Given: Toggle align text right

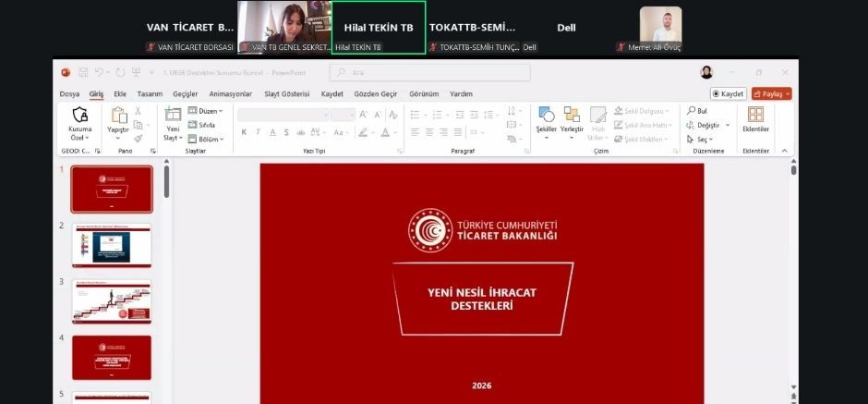Looking at the screenshot, I should coord(443,132).
